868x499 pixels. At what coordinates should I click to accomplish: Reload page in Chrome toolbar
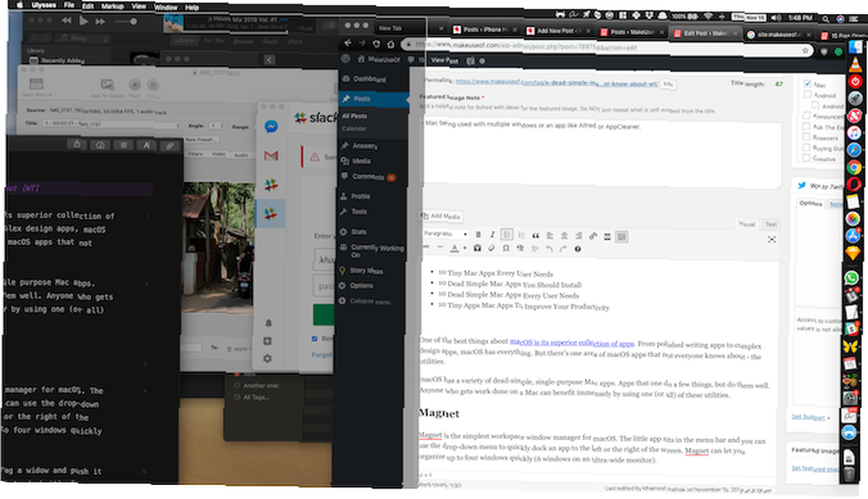(x=377, y=43)
